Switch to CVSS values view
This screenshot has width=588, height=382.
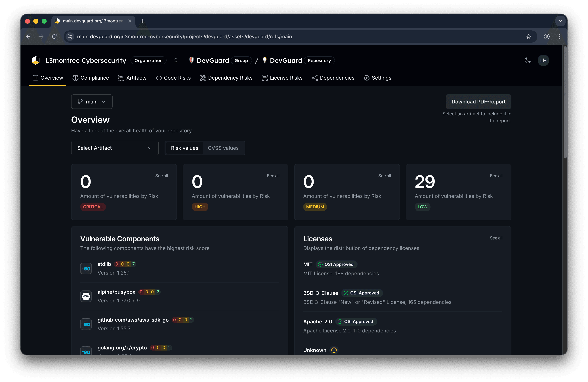[x=223, y=148]
